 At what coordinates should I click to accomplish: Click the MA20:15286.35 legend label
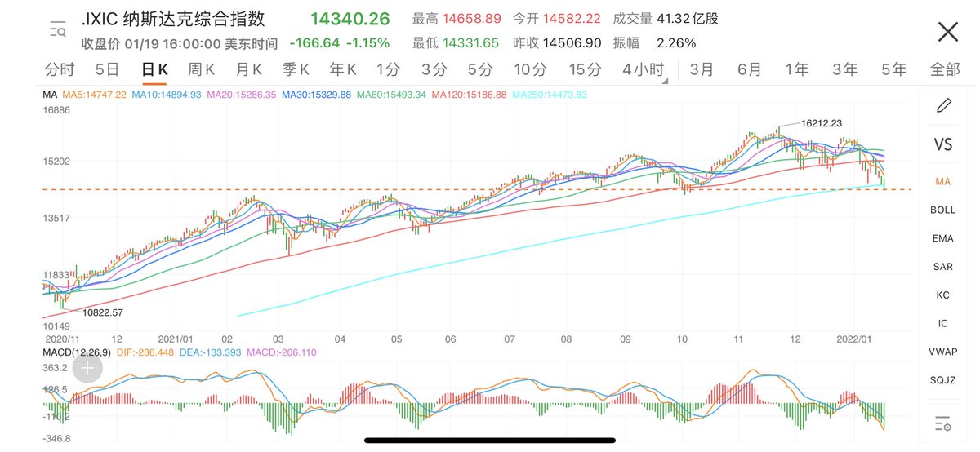coord(242,95)
